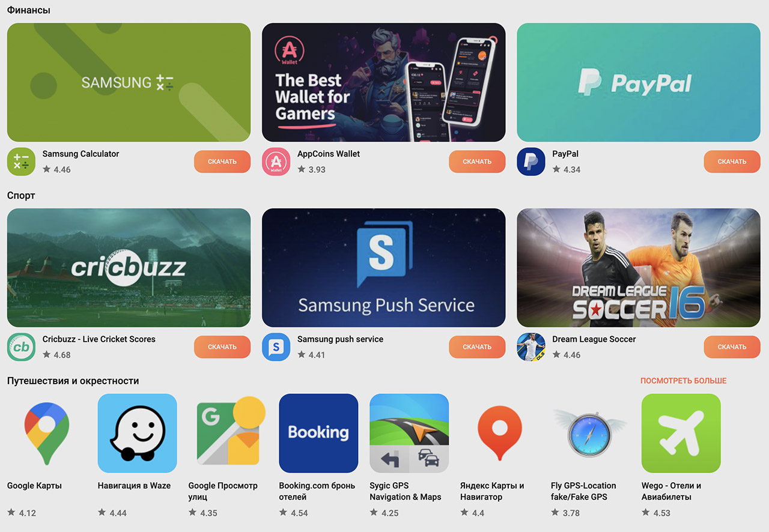Download Samsung Calculator with the СКАЧАТЬ button
The height and width of the screenshot is (532, 769).
(222, 162)
